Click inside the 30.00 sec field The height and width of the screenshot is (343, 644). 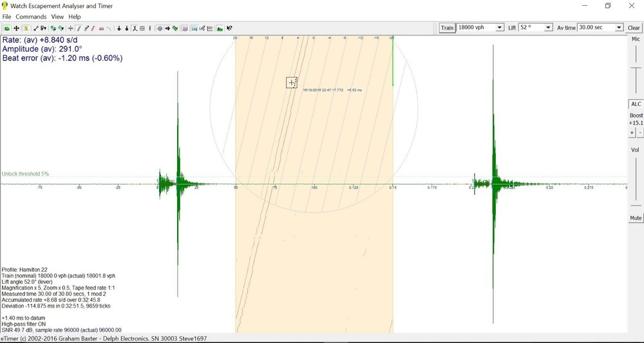596,28
